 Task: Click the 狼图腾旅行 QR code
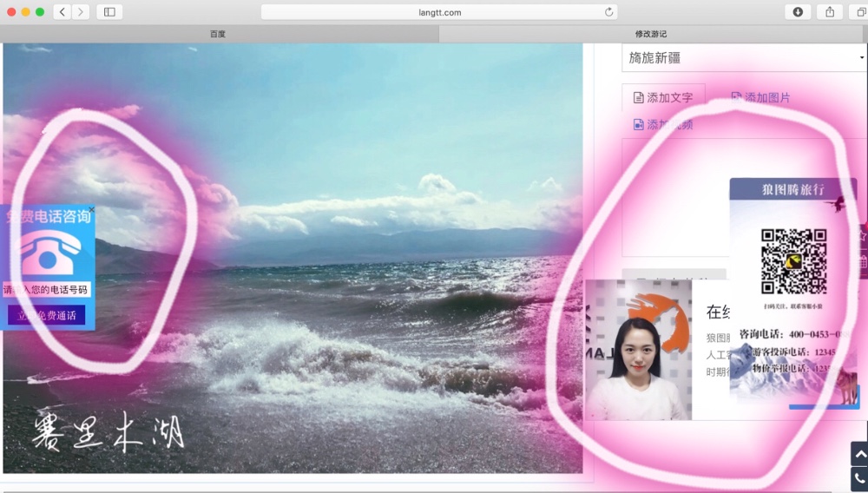coord(794,261)
